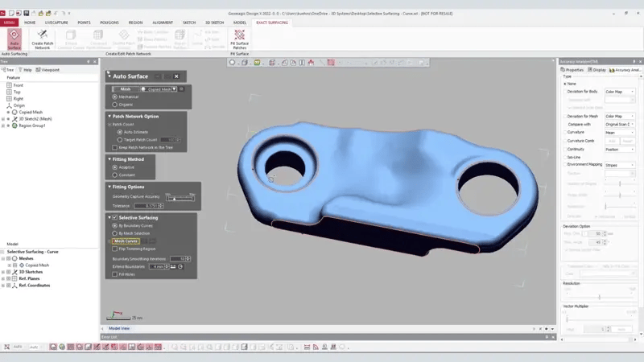Open the Create Patch Network tool
644x362 pixels.
pos(43,38)
